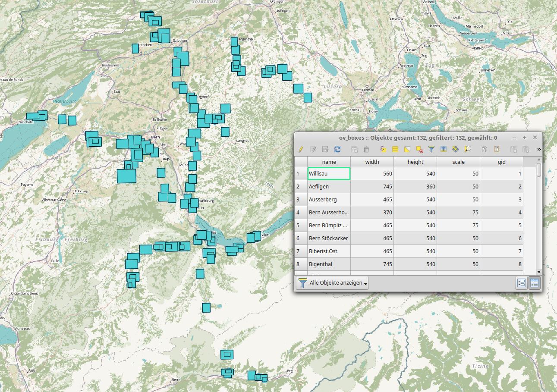Viewport: 557px width, 392px height.
Task: Click the scrollbar down arrow in attribute table
Action: (x=538, y=272)
